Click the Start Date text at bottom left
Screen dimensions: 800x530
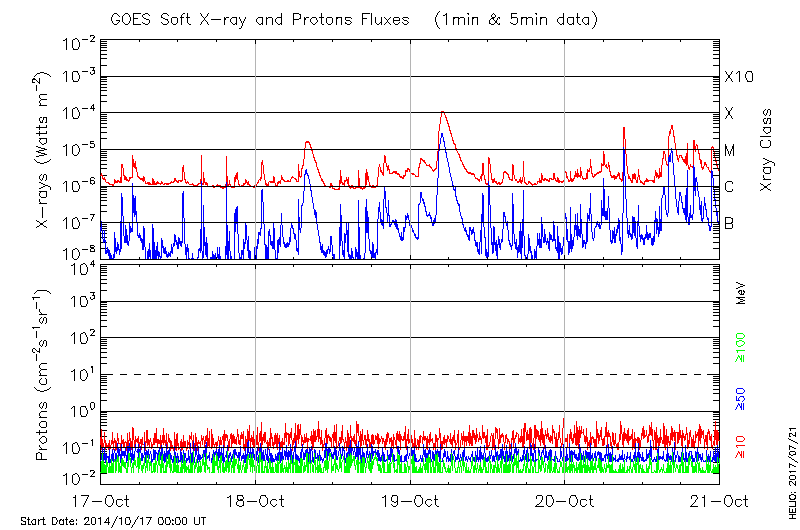coord(113,522)
